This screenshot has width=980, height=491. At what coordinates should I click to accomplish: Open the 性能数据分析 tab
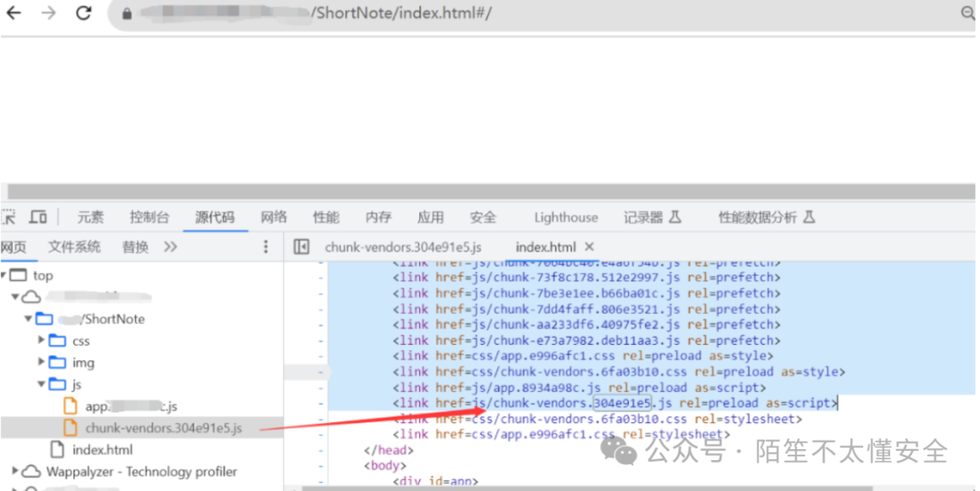tap(767, 217)
